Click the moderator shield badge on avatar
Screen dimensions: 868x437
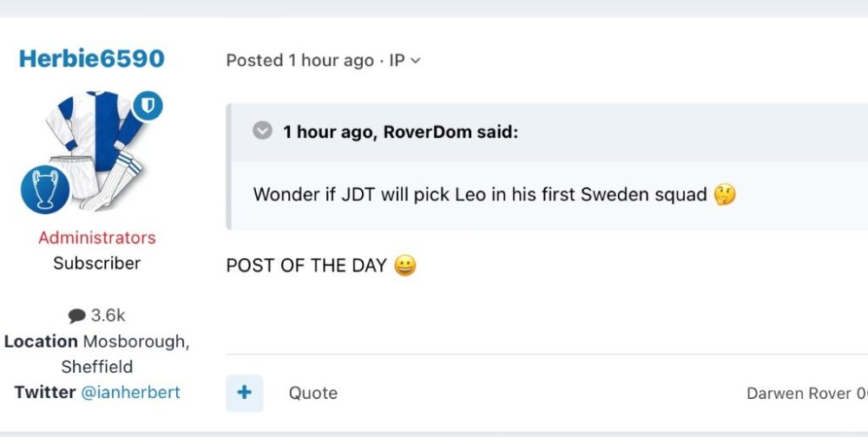click(x=148, y=106)
